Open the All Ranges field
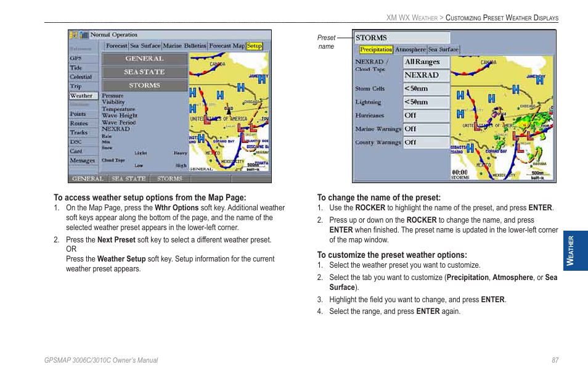Screen dimensions: 588x383 pos(427,62)
